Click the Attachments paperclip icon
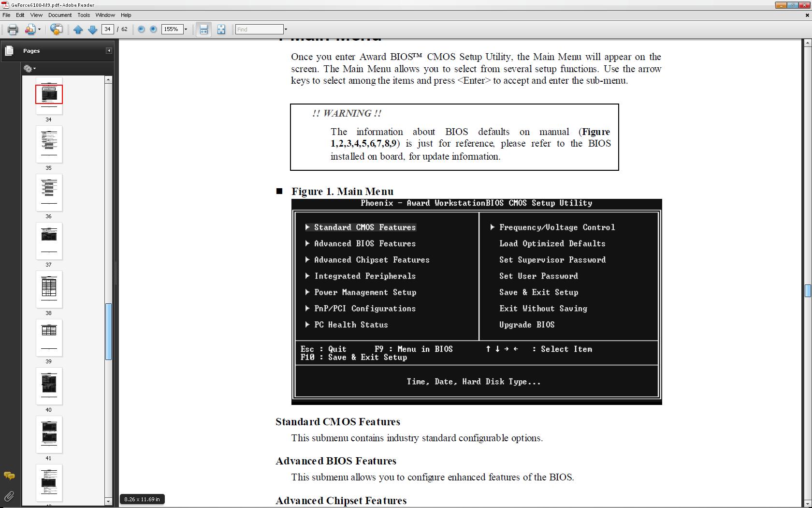Image resolution: width=812 pixels, height=508 pixels. [9, 496]
